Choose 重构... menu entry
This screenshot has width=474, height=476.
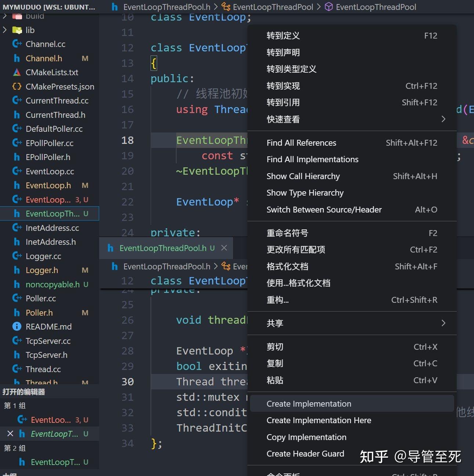[x=352, y=300]
